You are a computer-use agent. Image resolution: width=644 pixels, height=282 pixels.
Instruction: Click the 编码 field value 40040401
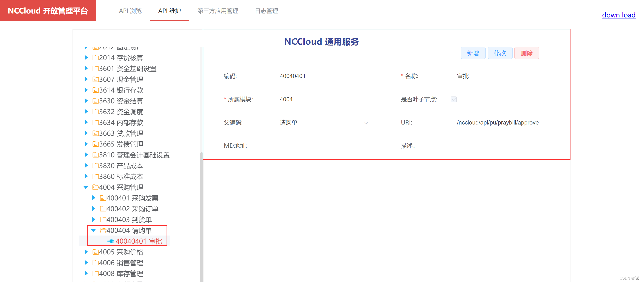292,76
